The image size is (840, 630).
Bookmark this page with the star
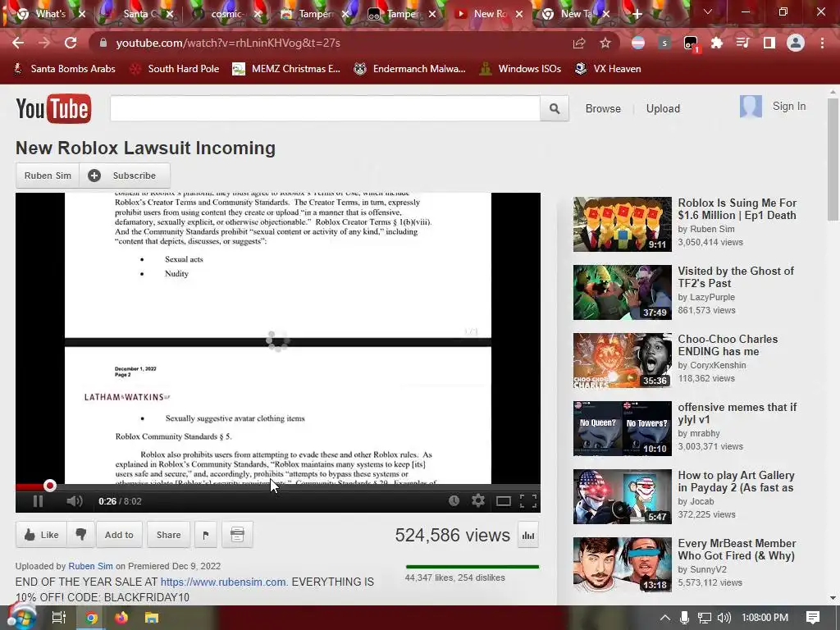[605, 43]
